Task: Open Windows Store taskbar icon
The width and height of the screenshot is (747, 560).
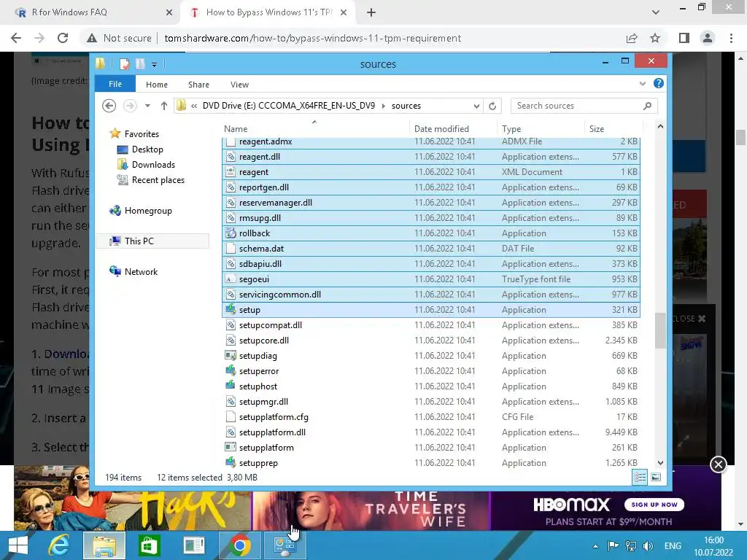Action: (149, 545)
